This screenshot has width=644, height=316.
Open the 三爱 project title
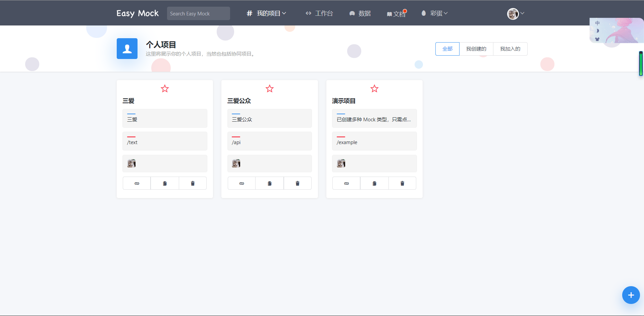[x=128, y=101]
